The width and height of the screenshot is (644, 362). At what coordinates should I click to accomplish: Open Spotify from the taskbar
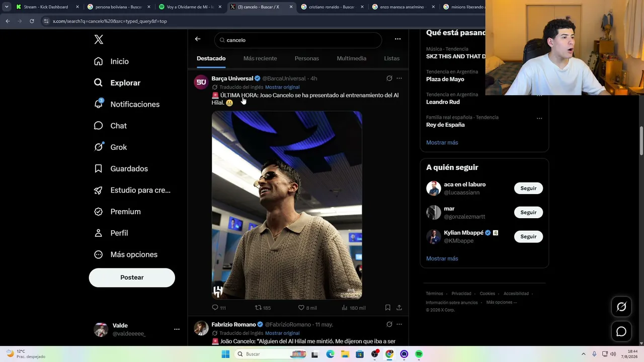(419, 354)
